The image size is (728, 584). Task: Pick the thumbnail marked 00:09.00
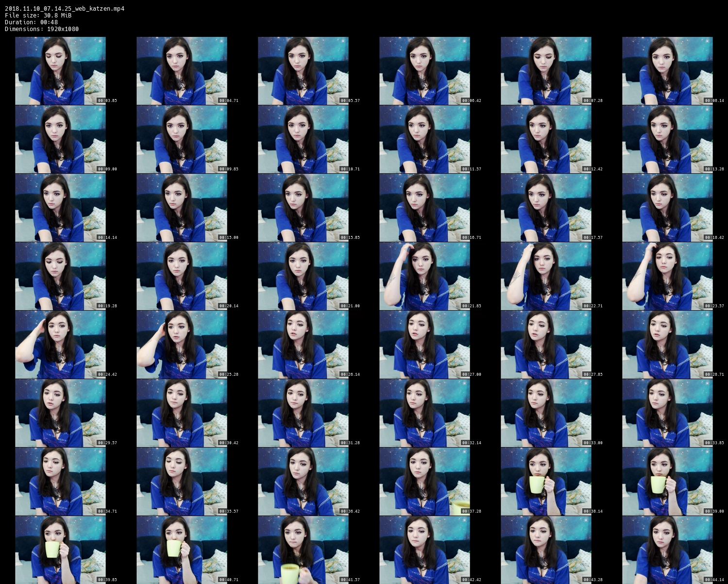click(x=60, y=139)
